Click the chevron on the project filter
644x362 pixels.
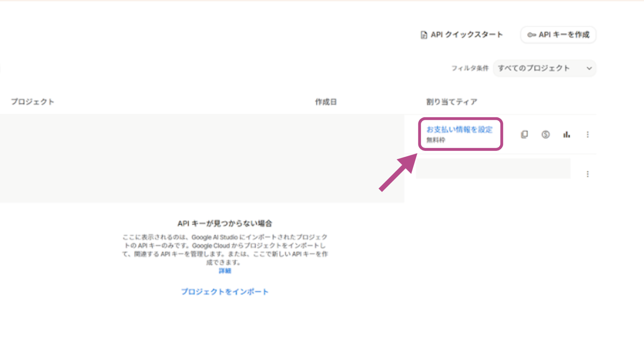[x=589, y=68]
